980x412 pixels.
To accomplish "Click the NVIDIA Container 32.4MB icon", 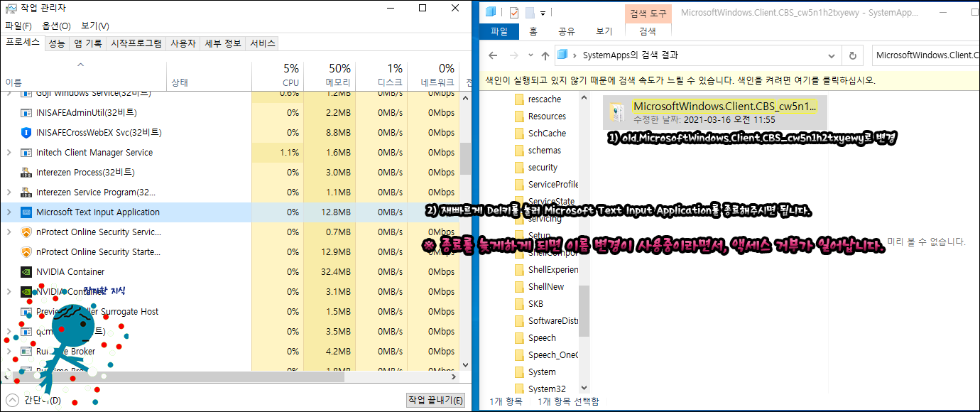I will (26, 271).
